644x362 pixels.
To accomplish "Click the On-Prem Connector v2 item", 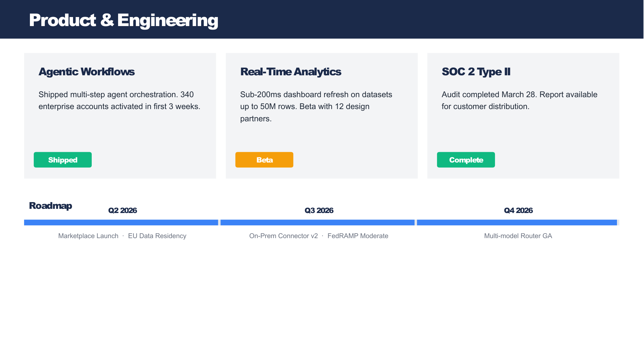I will 284,236.
